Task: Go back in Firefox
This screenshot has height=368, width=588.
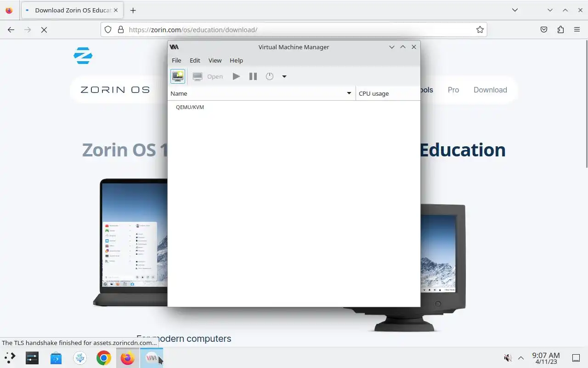Action: coord(11,29)
